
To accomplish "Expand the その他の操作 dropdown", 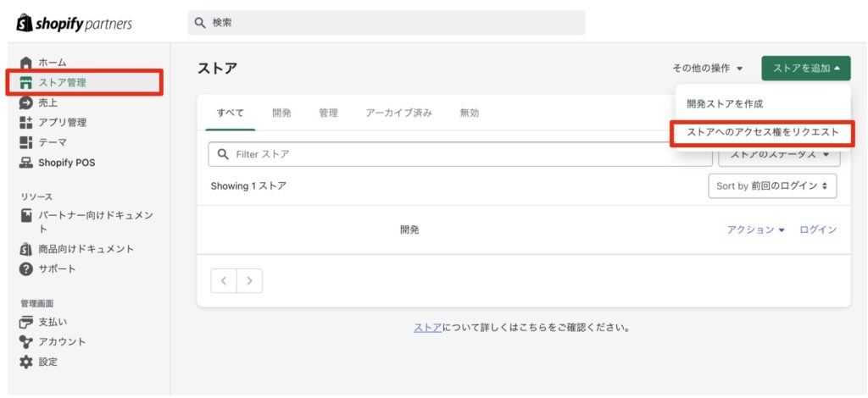I will click(708, 69).
